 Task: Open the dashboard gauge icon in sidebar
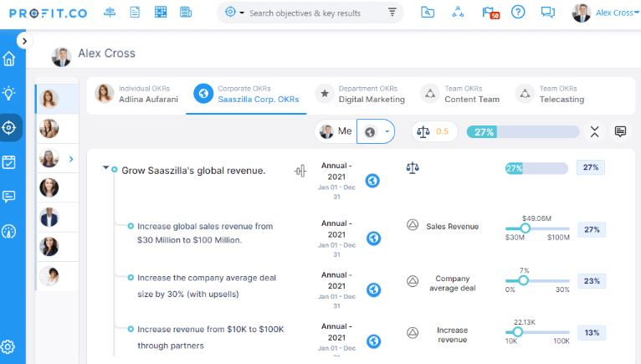click(9, 232)
